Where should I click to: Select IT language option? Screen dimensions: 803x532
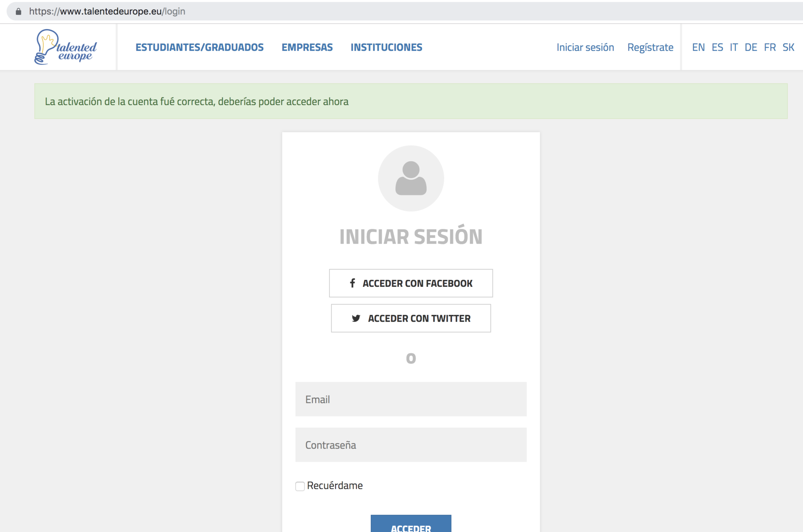click(734, 47)
